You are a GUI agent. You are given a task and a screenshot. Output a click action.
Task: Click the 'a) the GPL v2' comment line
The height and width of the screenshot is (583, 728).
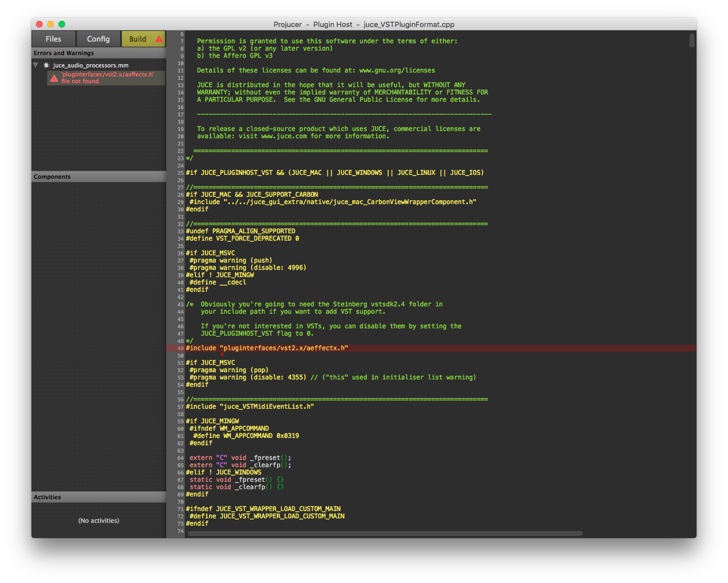(x=265, y=48)
